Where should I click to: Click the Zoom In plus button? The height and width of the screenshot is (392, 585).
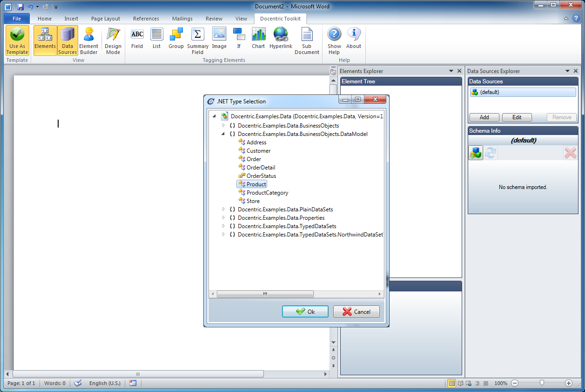click(569, 383)
